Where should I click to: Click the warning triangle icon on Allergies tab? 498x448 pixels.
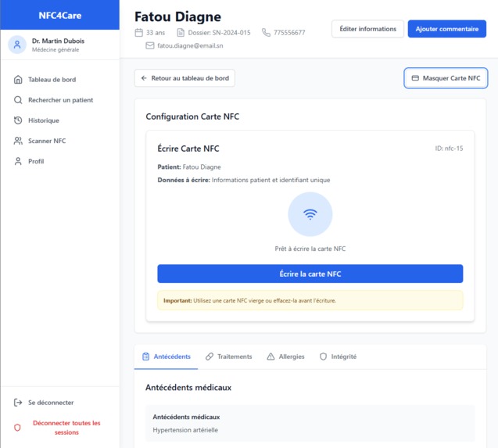pyautogui.click(x=270, y=357)
